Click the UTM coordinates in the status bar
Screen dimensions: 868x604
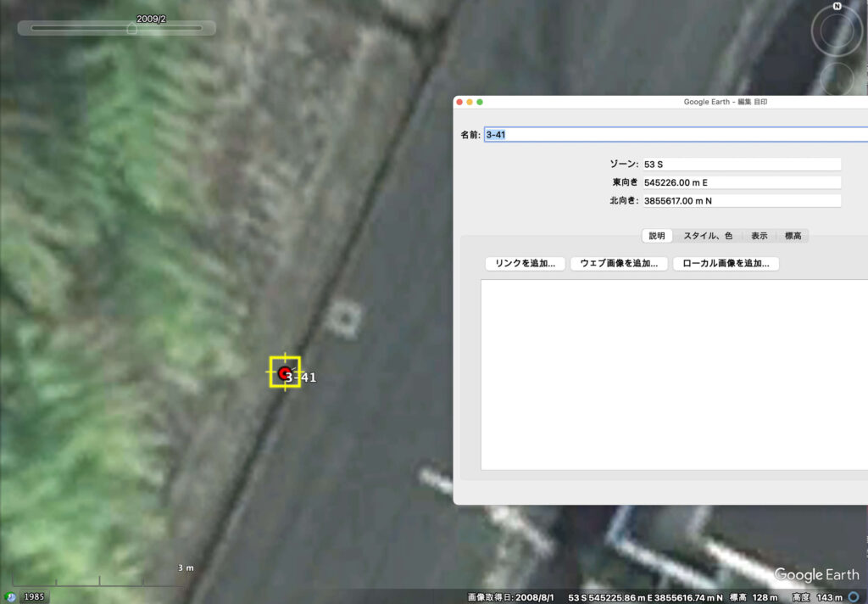coord(645,597)
